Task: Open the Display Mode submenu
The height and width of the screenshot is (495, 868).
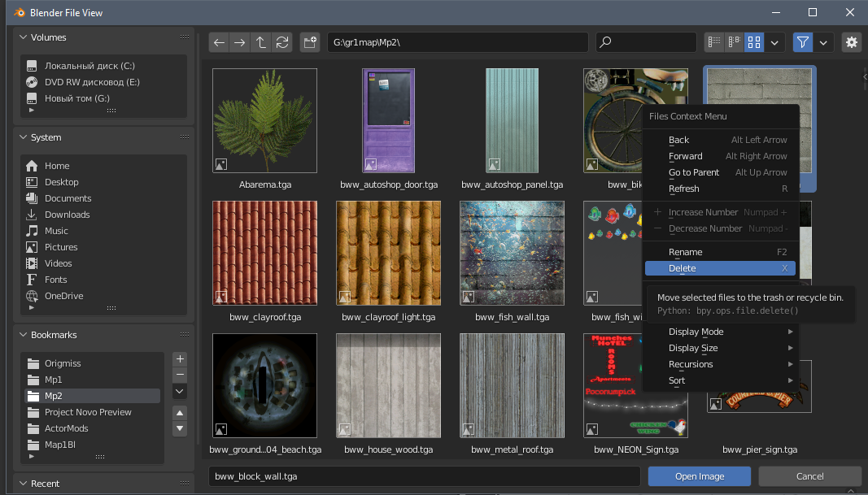Action: 720,332
